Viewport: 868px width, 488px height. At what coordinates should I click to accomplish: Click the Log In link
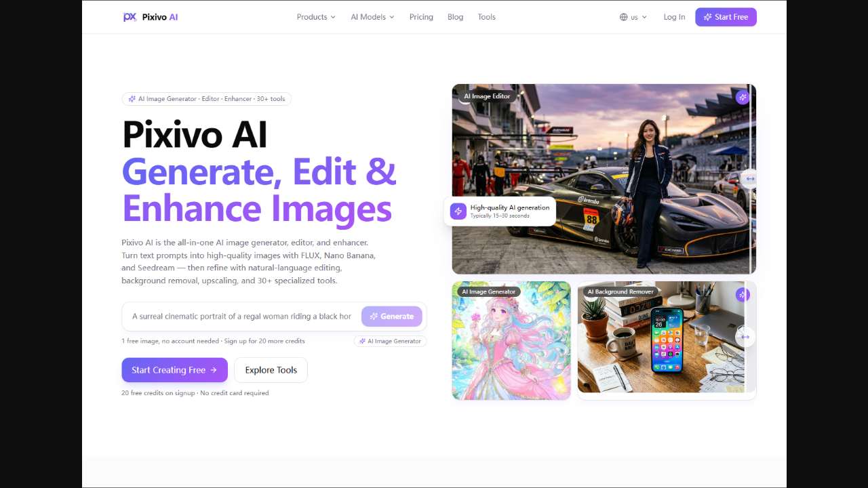point(674,17)
